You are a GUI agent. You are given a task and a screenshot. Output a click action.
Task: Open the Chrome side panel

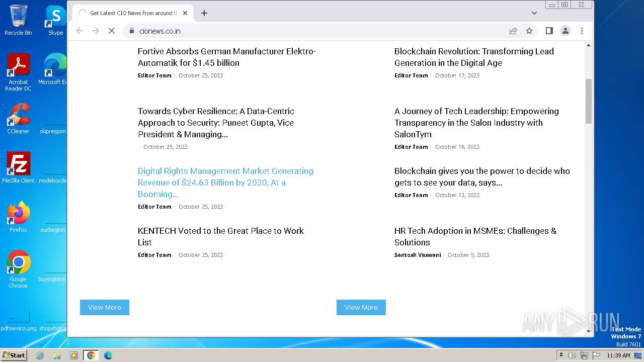(549, 31)
